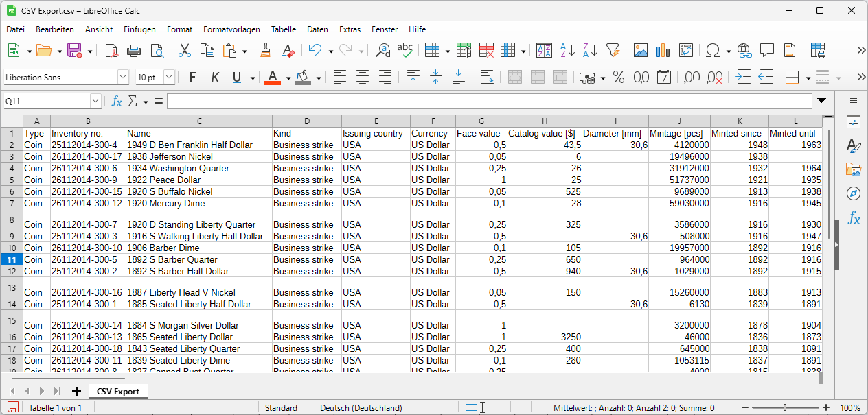Toggle the AutoFilter
Image resolution: width=868 pixels, height=415 pixels.
[613, 50]
